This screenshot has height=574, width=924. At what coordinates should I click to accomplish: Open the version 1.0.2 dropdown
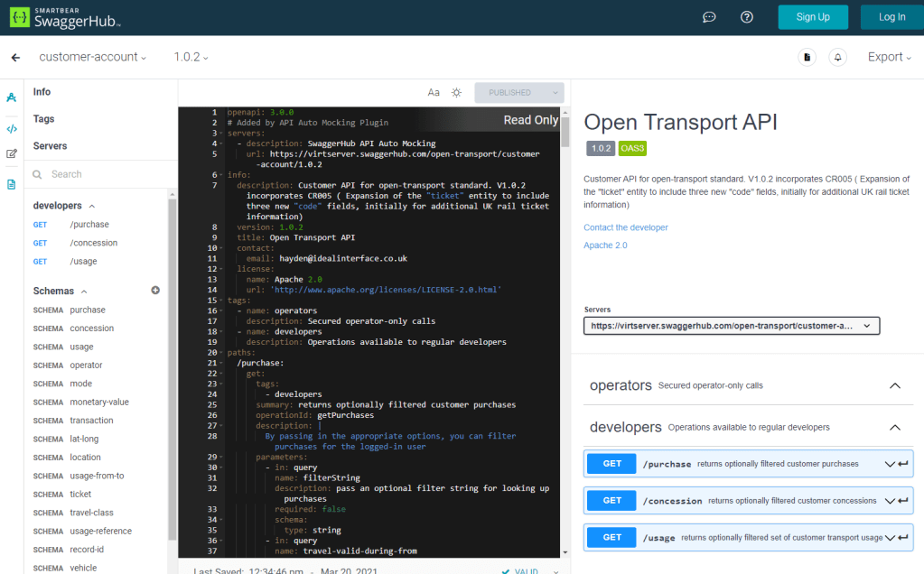(191, 57)
